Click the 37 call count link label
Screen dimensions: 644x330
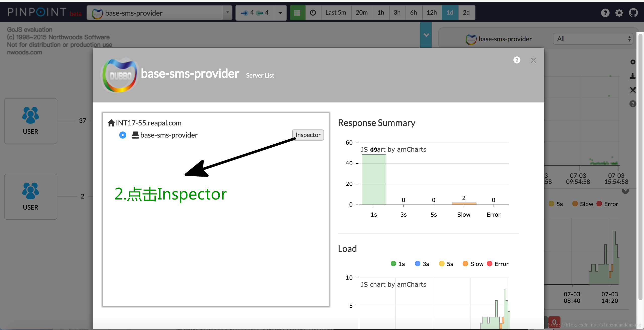[83, 121]
